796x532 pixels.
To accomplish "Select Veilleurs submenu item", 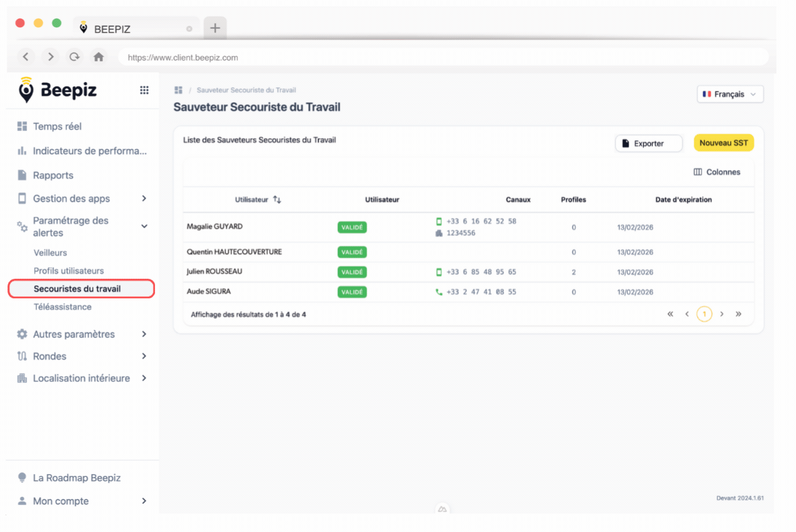I will [50, 253].
